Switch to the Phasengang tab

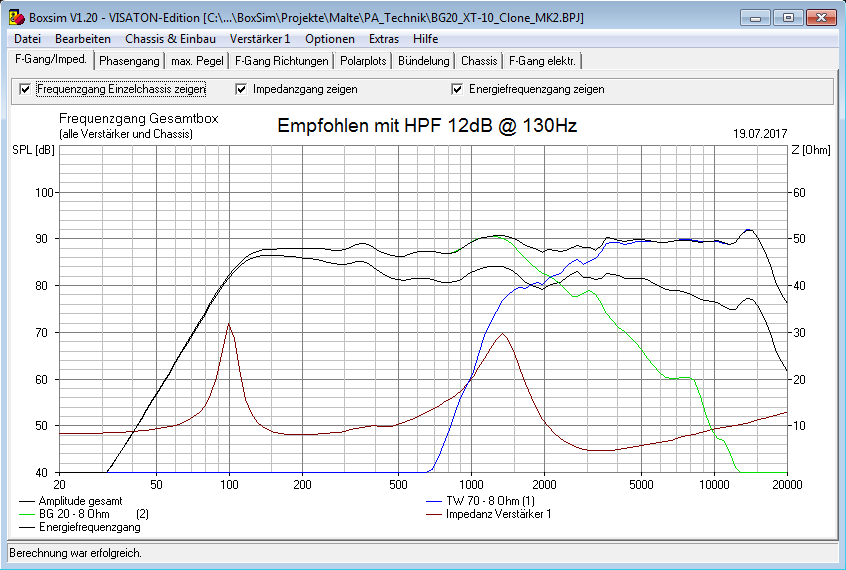129,61
